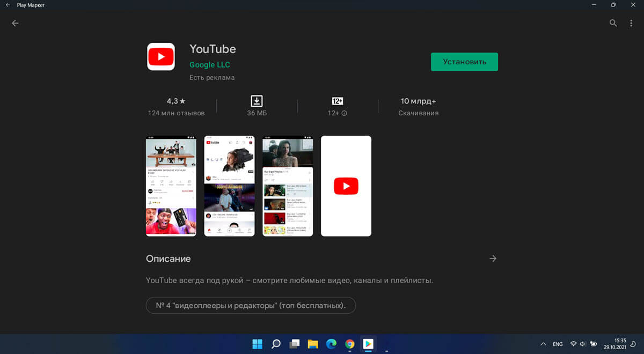Expand the Описание section arrow
This screenshot has width=644, height=354.
click(493, 259)
